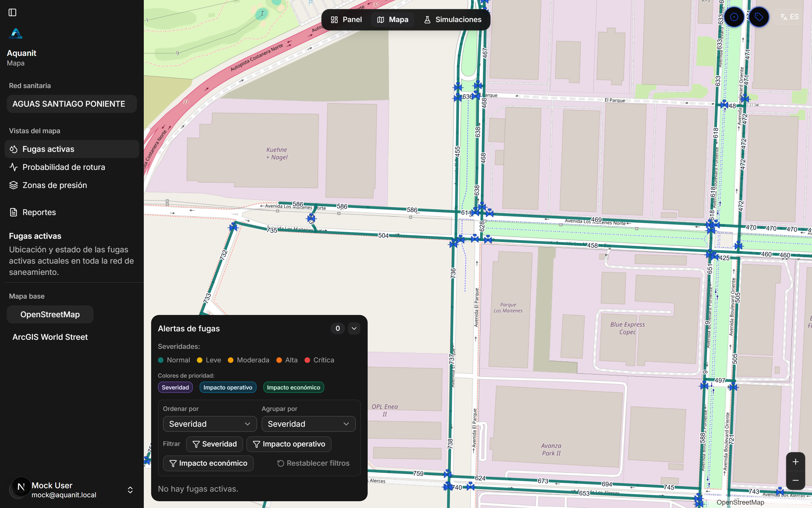Image resolution: width=812 pixels, height=508 pixels.
Task: Open the ES language switcher
Action: click(x=789, y=17)
